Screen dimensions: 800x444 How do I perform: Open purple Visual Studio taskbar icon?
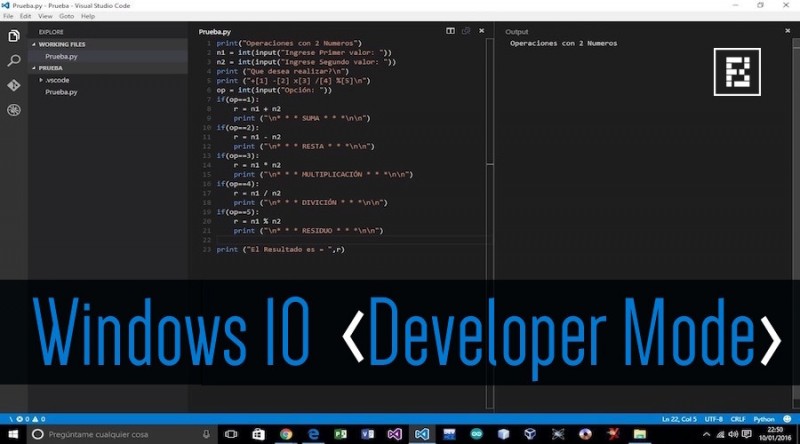[394, 434]
